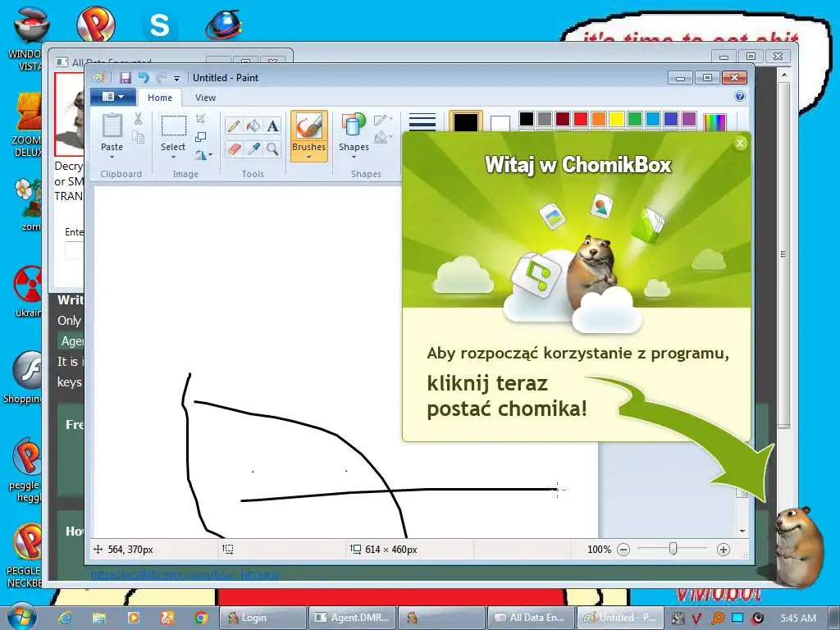Screen dimensions: 840x630
Task: Pick the red palette swatch
Action: (x=581, y=118)
